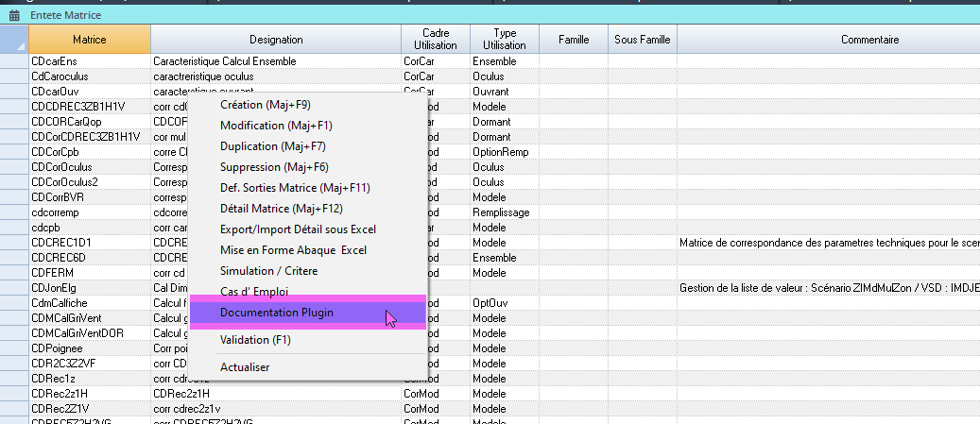980x424 pixels.
Task: Open Documentation Plugin menu entry
Action: tap(276, 313)
